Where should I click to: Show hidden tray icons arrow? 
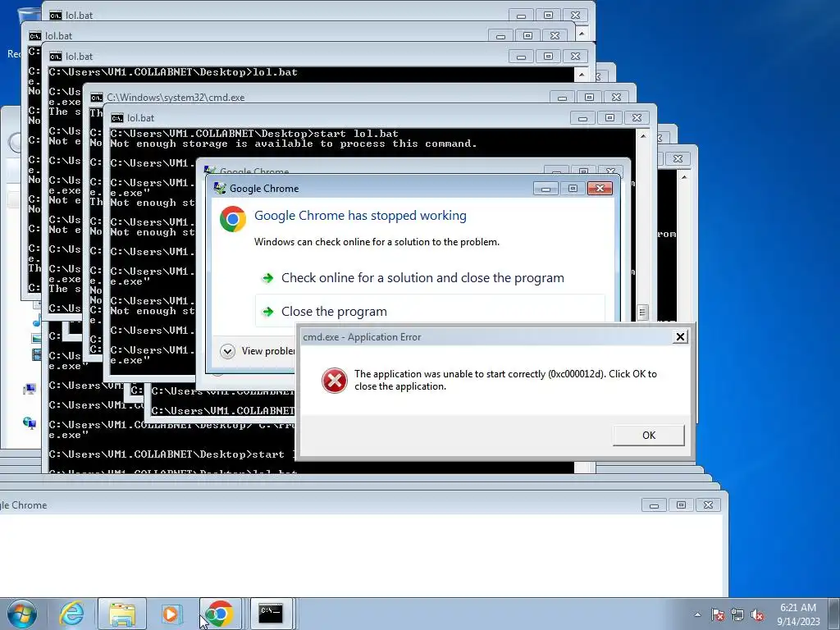(697, 614)
